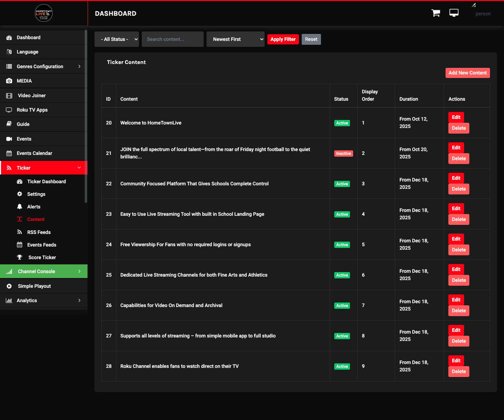Click the RSS Feeds icon
Image resolution: width=504 pixels, height=420 pixels.
coord(20,232)
